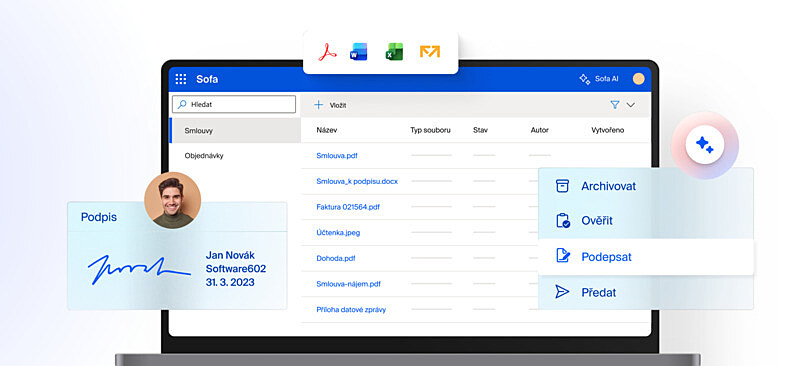Click the Vložit button
This screenshot has width=800, height=366.
point(331,105)
